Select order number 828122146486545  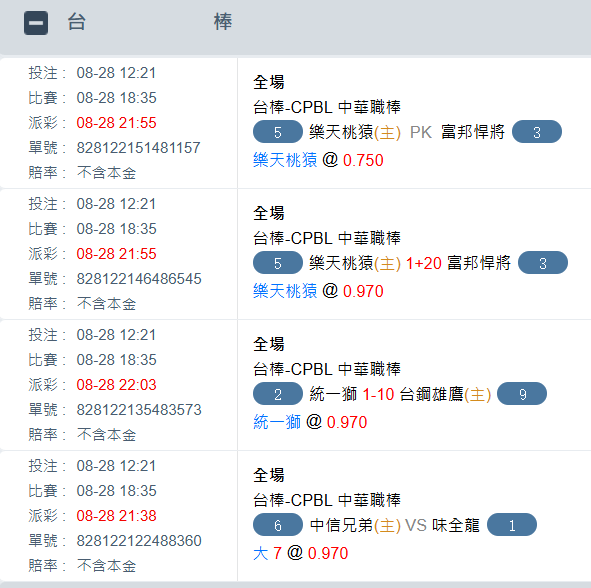[139, 279]
